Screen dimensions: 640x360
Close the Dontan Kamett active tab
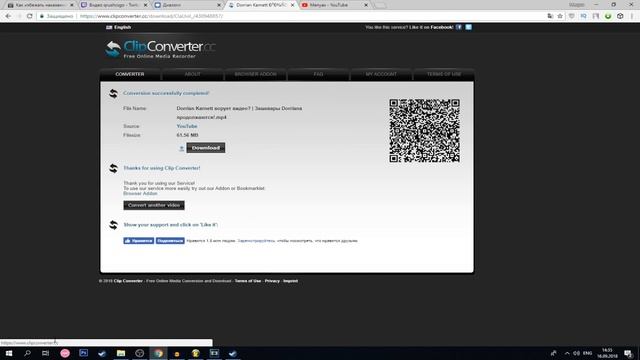292,5
